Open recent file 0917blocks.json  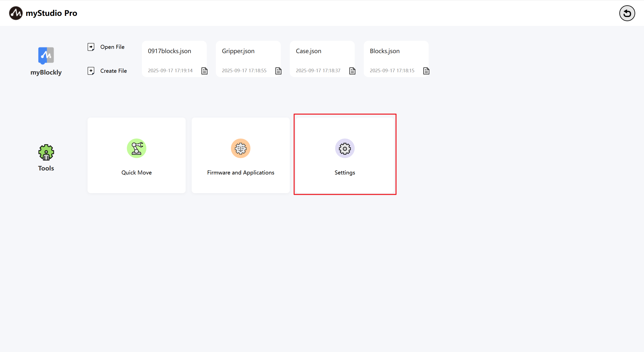coord(170,51)
